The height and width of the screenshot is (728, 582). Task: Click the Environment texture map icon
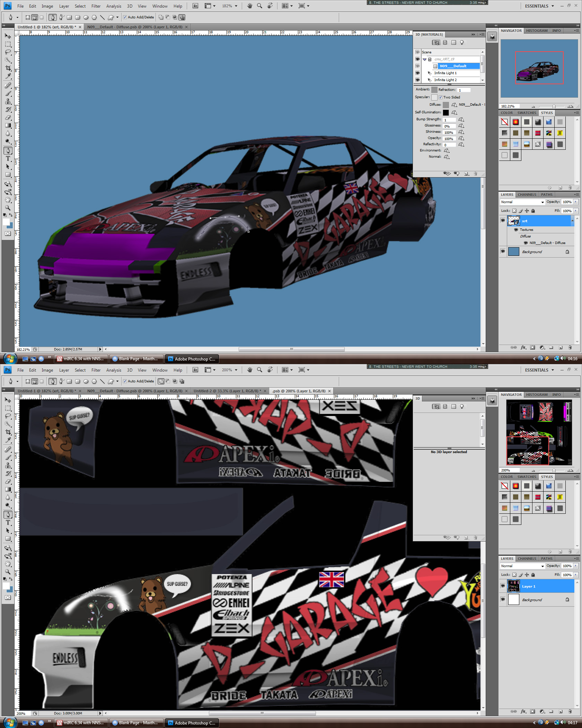pos(447,150)
